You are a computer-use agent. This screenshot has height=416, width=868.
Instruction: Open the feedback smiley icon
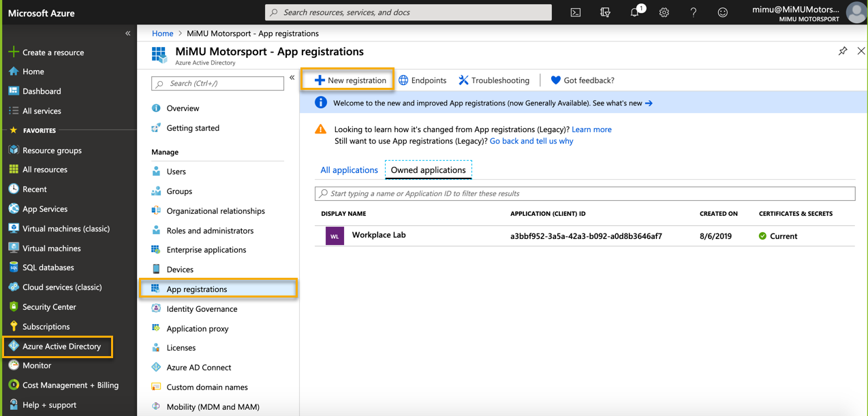[723, 12]
